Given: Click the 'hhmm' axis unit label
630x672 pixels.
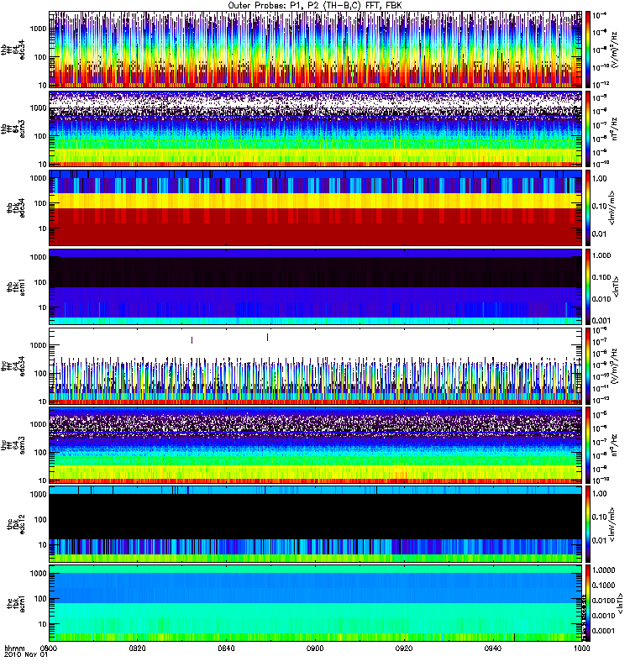Looking at the screenshot, I should 14,648.
